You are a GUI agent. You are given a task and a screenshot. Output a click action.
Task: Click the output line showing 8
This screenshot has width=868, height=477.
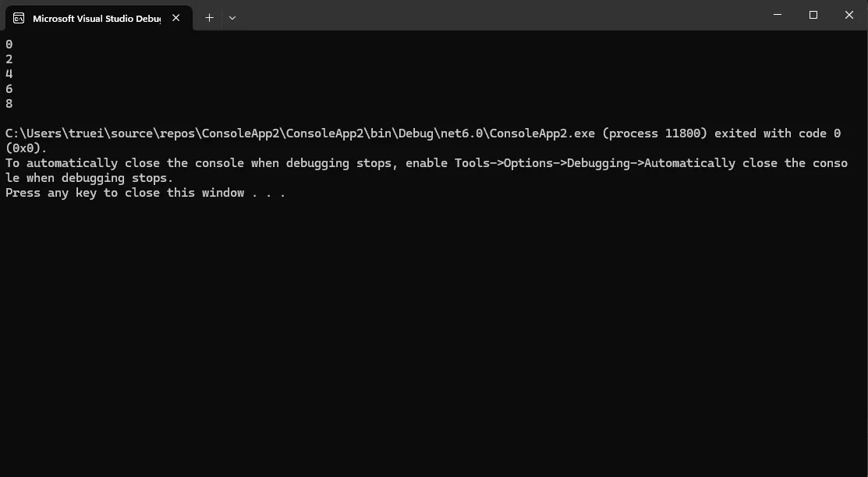pos(9,104)
